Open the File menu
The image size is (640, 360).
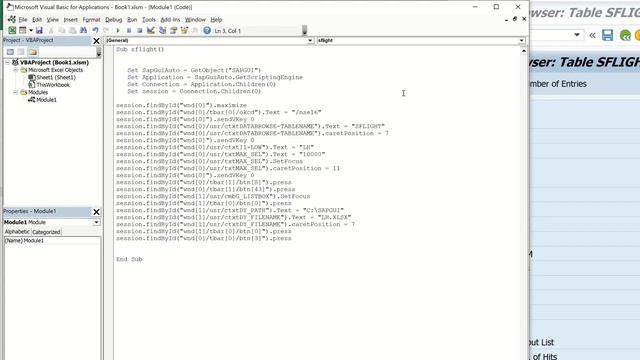(x=23, y=20)
